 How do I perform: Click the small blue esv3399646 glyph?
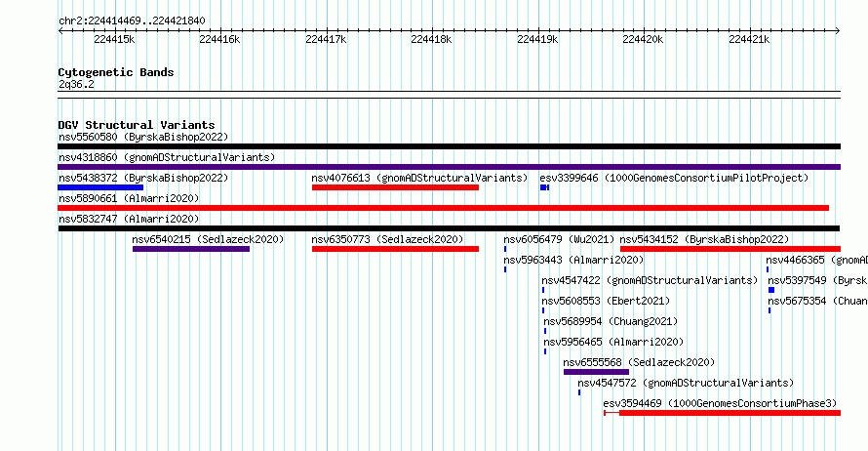point(545,187)
